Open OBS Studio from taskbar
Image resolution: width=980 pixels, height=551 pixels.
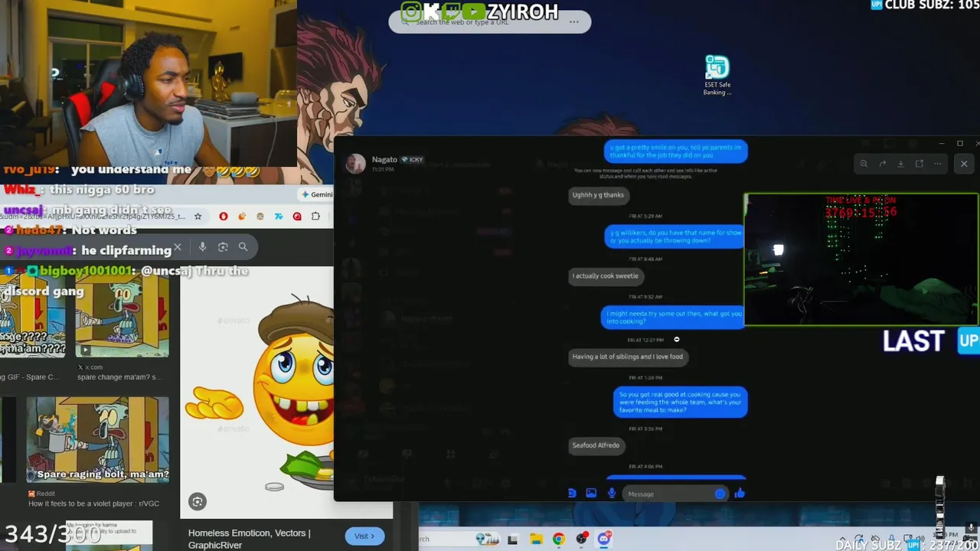click(x=582, y=540)
